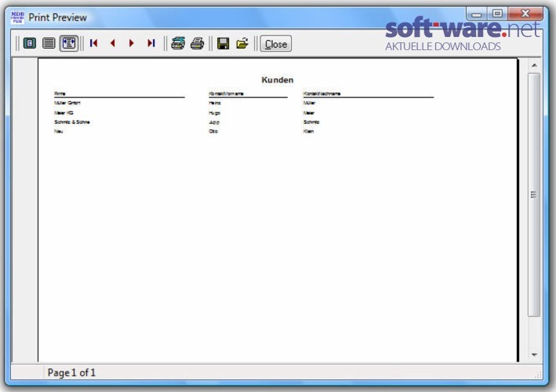The height and width of the screenshot is (392, 556).
Task: Jump to the first page of the preview
Action: coord(93,43)
